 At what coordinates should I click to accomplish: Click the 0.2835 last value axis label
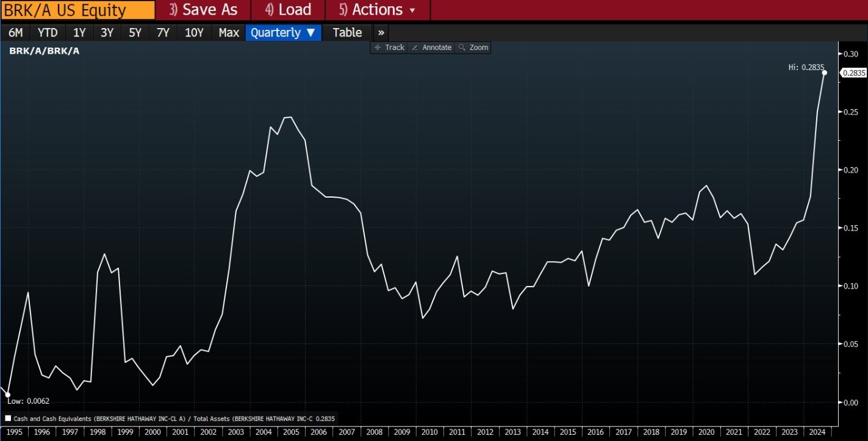point(853,73)
